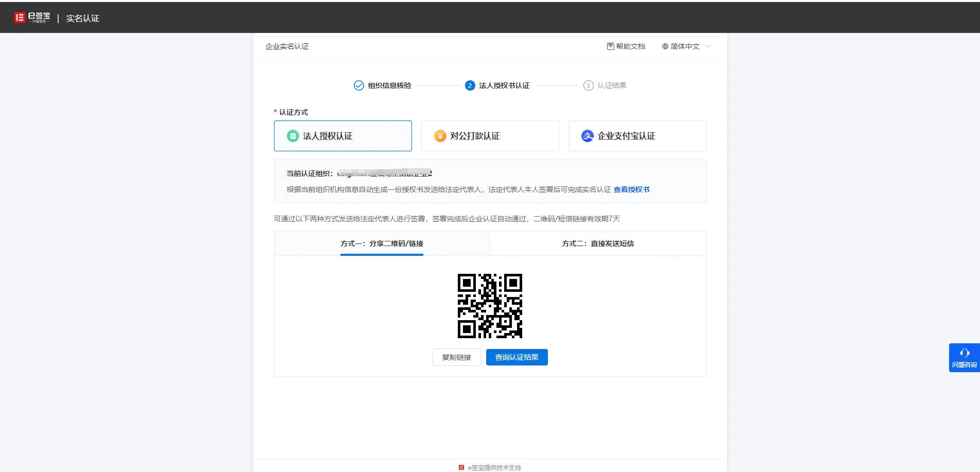Screen dimensions: 980x472
Task: Click the Alipay icon on 企业支付宝认证
Action: pos(587,136)
